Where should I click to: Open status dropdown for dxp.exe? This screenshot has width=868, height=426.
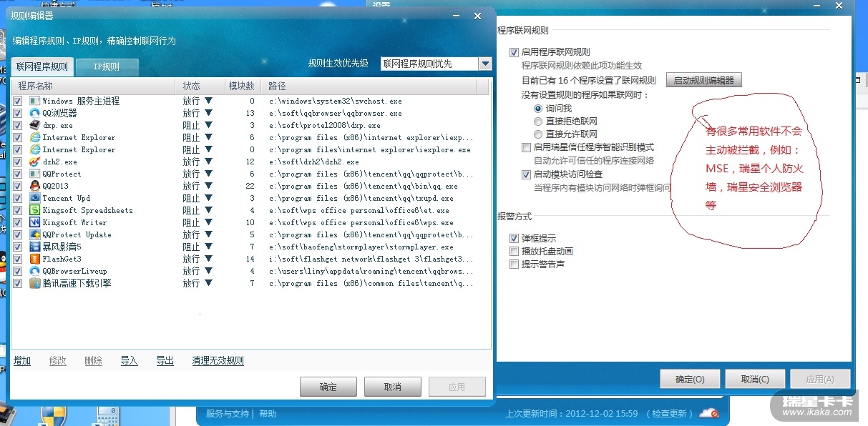(x=208, y=125)
